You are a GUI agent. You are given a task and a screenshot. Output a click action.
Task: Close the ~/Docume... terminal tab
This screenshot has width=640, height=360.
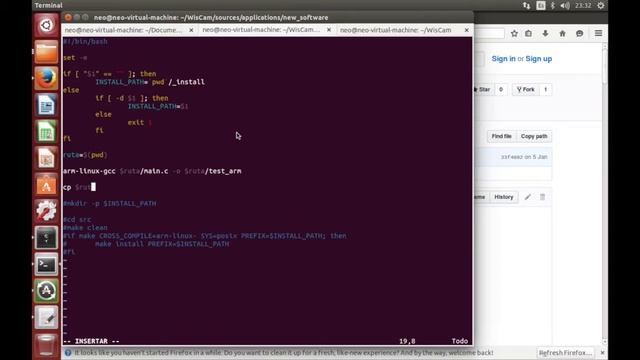tap(191, 30)
